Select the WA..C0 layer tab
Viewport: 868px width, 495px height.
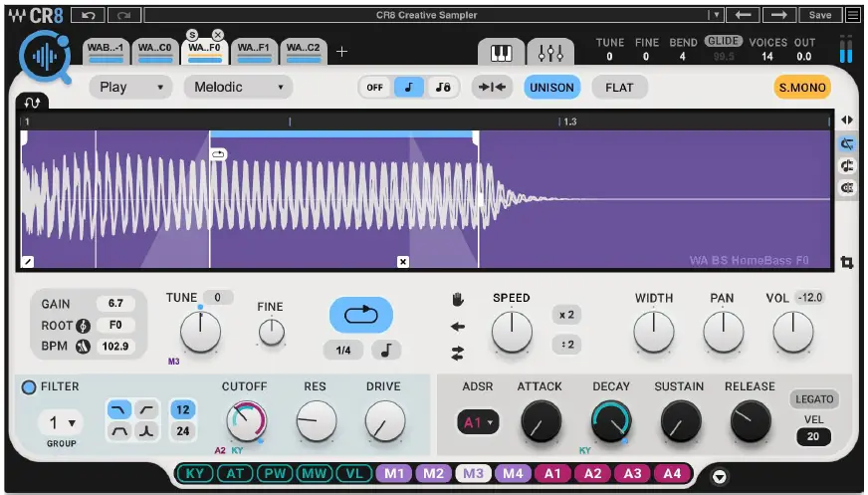click(x=155, y=52)
